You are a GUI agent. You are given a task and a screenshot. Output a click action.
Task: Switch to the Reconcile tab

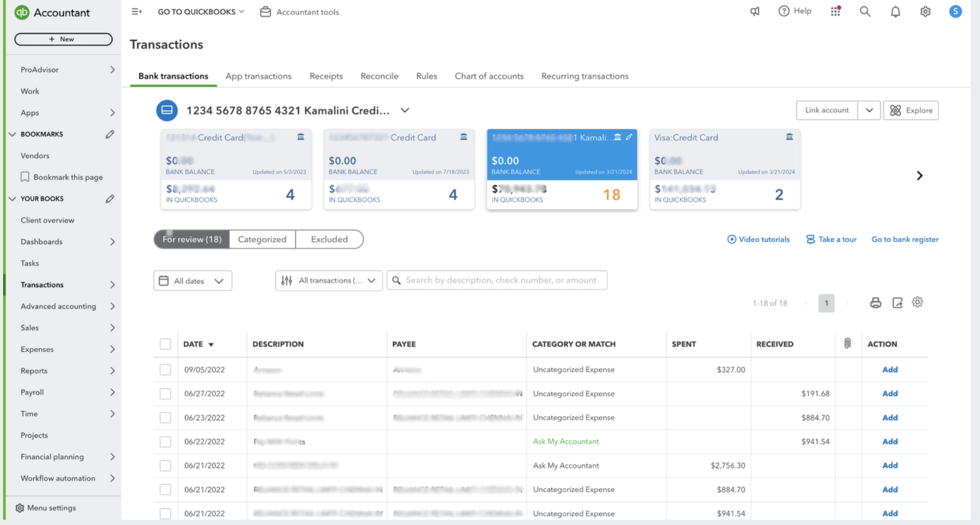point(379,76)
